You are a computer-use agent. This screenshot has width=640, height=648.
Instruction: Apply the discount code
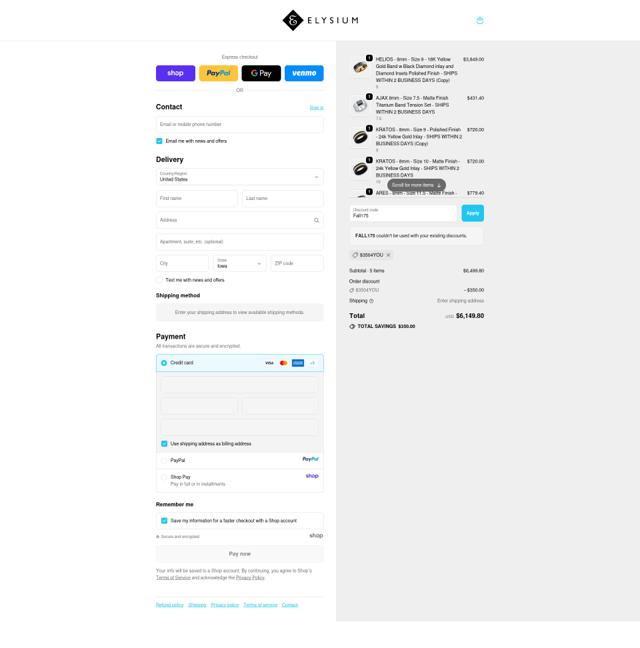coord(473,213)
